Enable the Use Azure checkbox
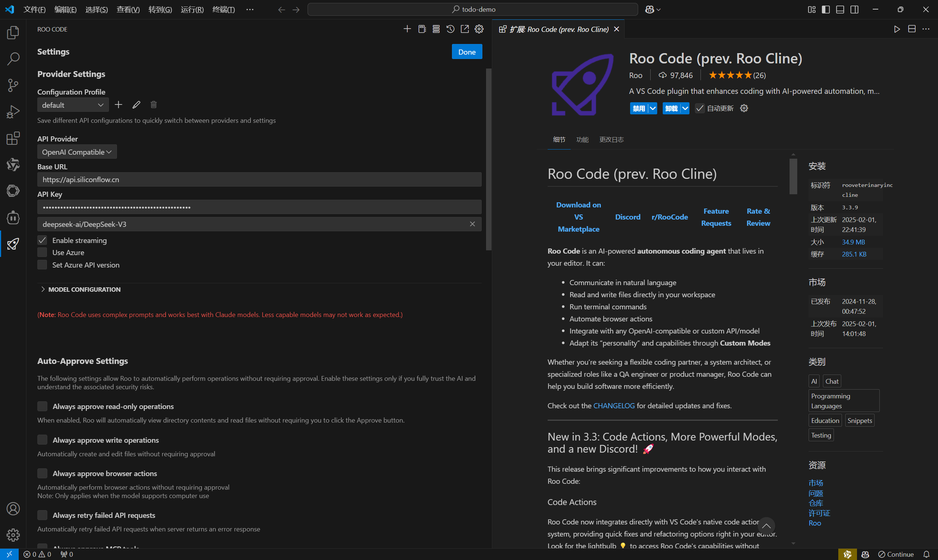The height and width of the screenshot is (560, 938). coord(42,253)
